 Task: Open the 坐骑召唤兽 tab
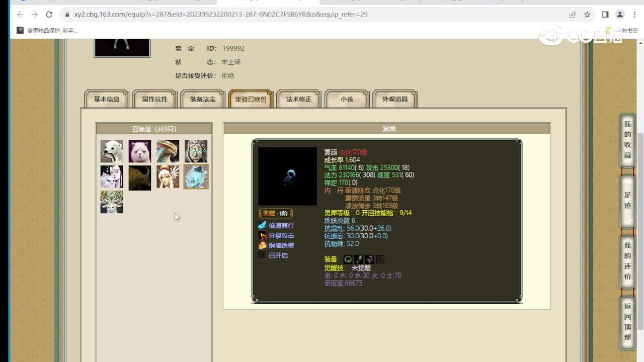(251, 99)
